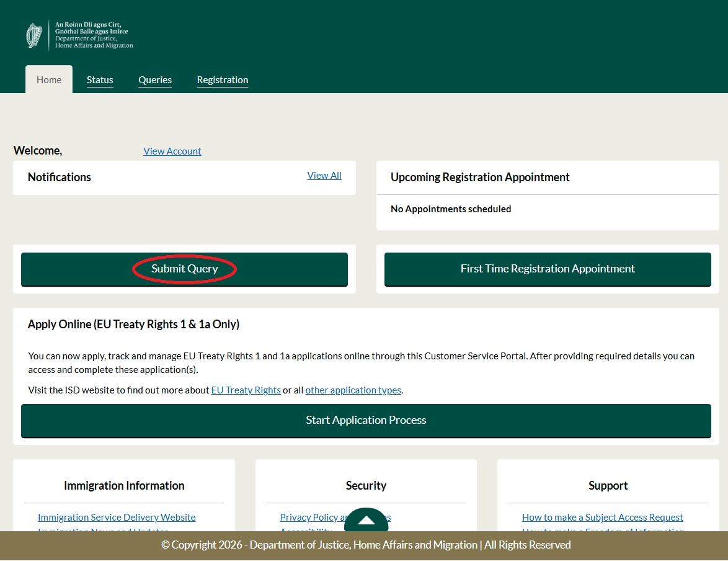
Task: Click the Apply Online EU Treaty Rights heading
Action: pos(134,324)
